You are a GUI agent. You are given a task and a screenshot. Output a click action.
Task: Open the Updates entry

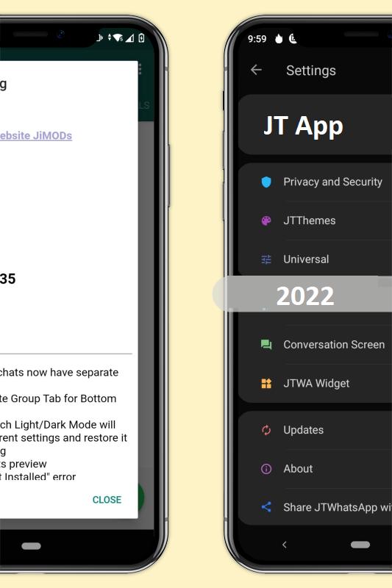click(315, 430)
